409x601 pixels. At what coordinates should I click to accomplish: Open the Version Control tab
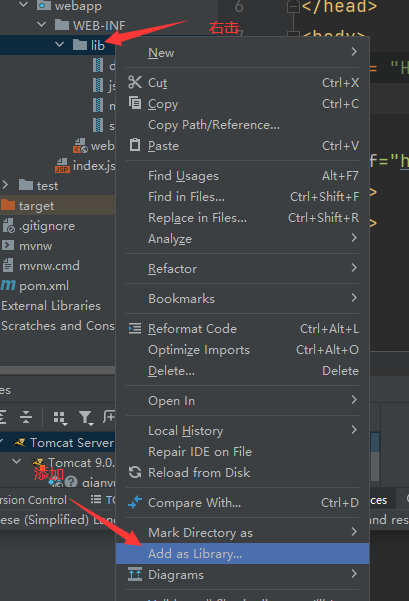(x=33, y=500)
